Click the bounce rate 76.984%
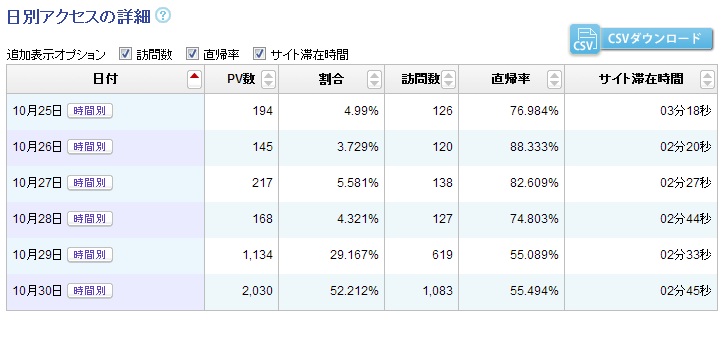724x360 pixels. coord(534,111)
